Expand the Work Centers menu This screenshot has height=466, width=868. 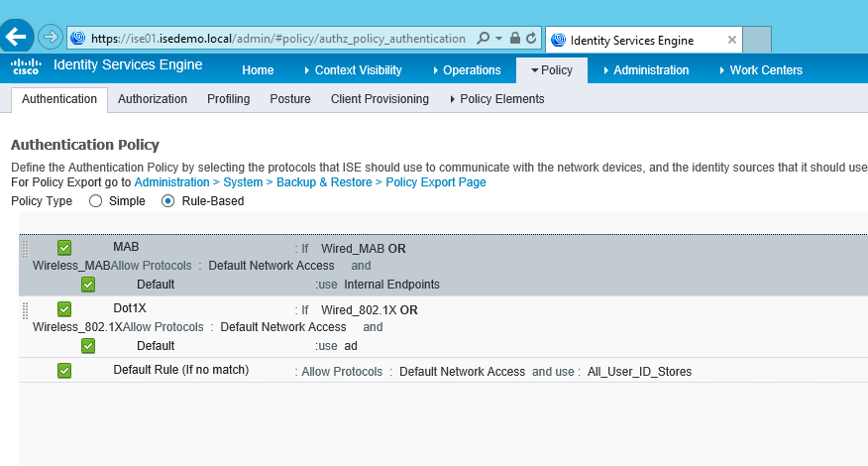pos(761,70)
